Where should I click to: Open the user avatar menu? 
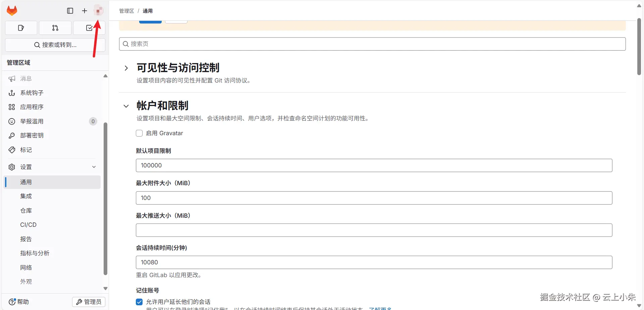pyautogui.click(x=98, y=11)
